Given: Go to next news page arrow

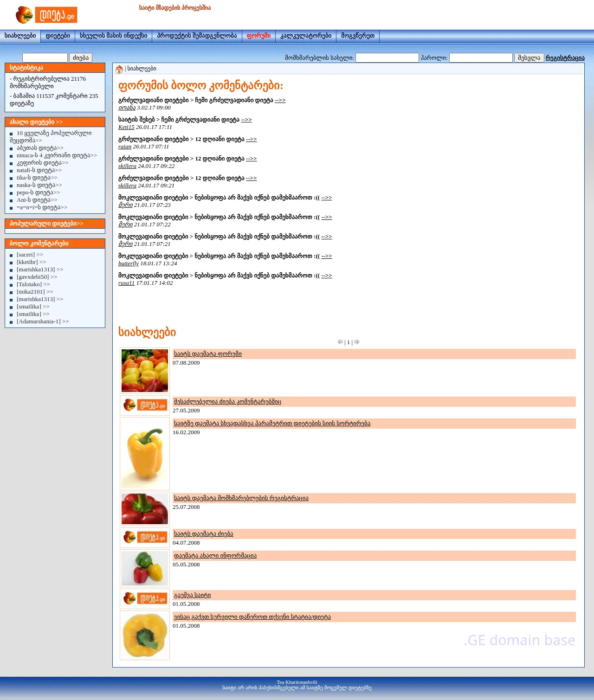Looking at the screenshot, I should 357,342.
